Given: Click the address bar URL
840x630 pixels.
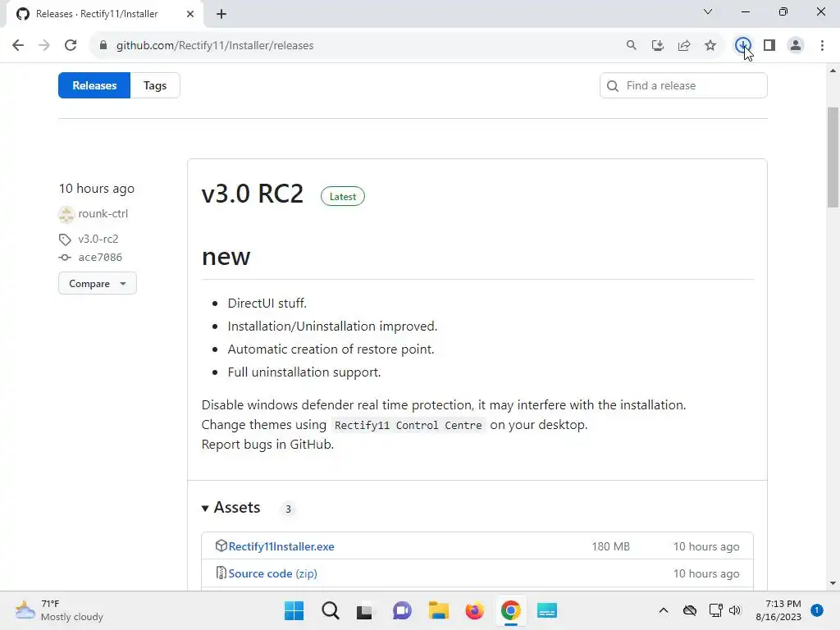Looking at the screenshot, I should [215, 46].
